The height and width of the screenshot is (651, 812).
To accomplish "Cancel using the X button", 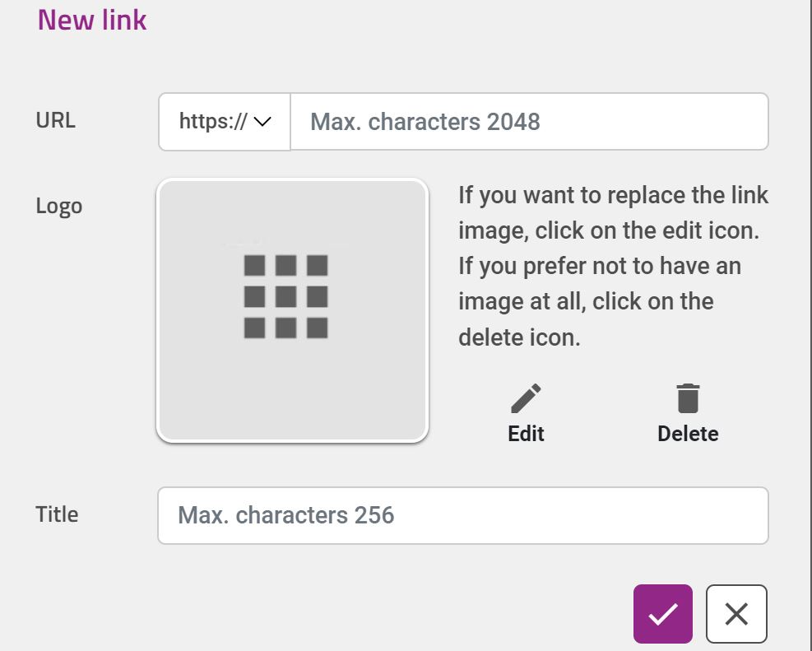I will pos(736,614).
